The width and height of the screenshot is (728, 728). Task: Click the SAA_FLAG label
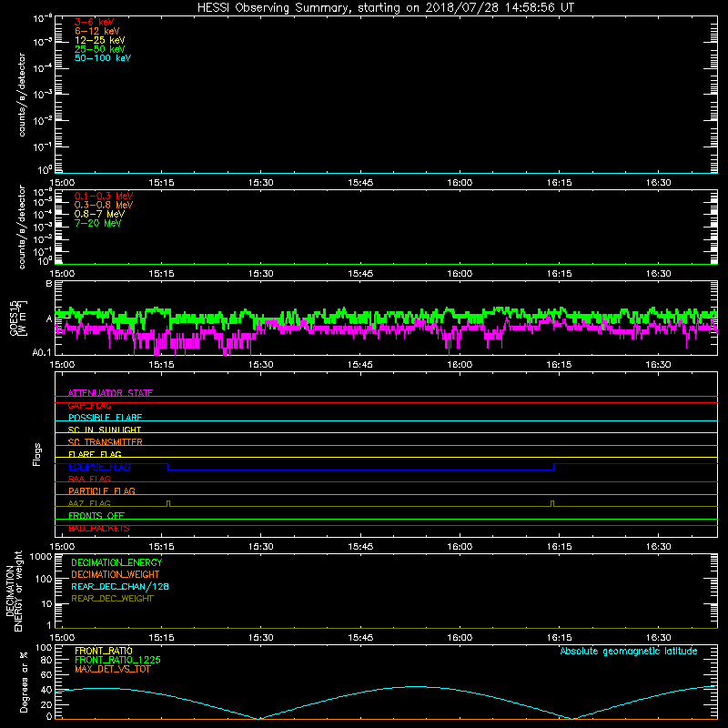pyautogui.click(x=89, y=479)
